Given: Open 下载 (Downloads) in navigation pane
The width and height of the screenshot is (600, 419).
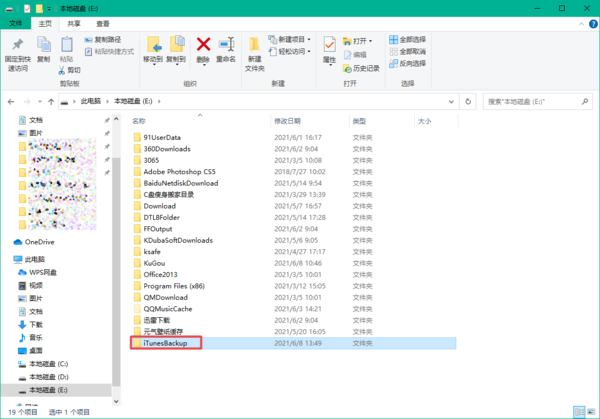Looking at the screenshot, I should click(x=36, y=324).
